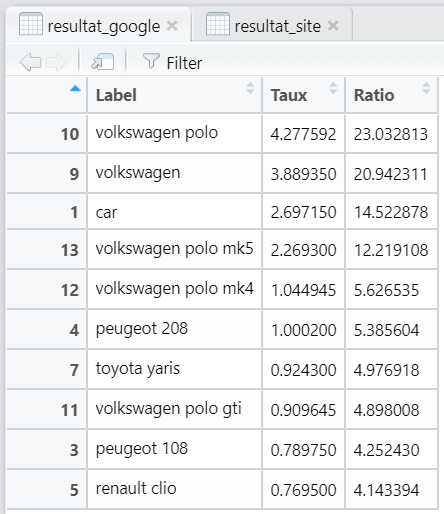Select the 'volkswagen' label cell in row 9
444x514 pixels.
coord(174,173)
